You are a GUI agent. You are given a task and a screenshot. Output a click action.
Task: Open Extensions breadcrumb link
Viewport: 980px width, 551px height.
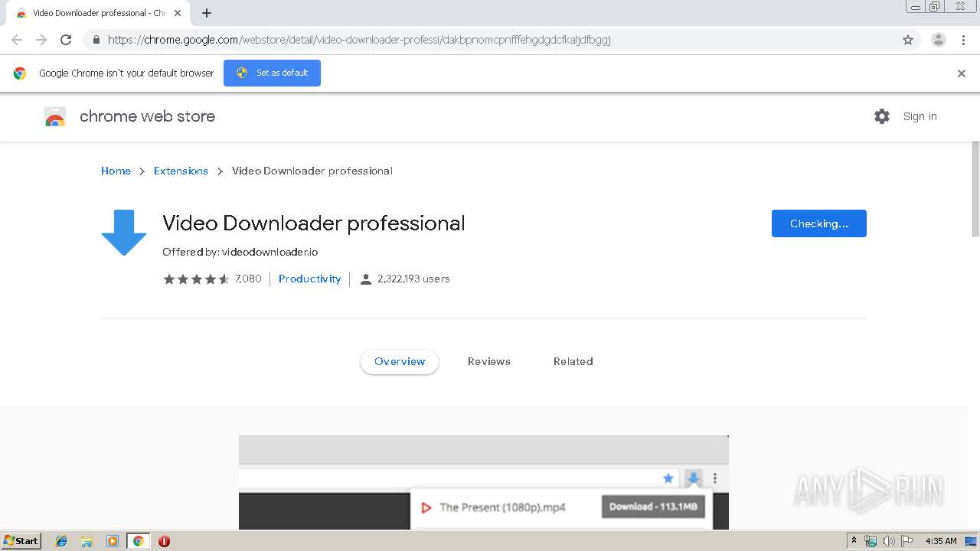181,171
